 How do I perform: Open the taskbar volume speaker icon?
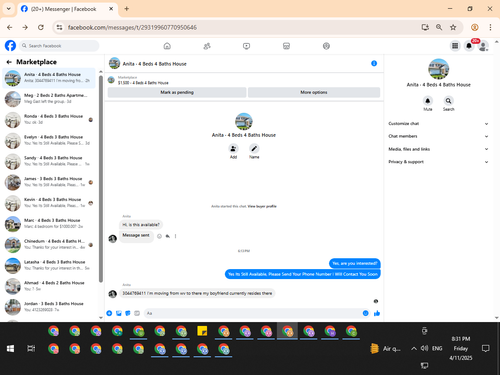[424, 348]
